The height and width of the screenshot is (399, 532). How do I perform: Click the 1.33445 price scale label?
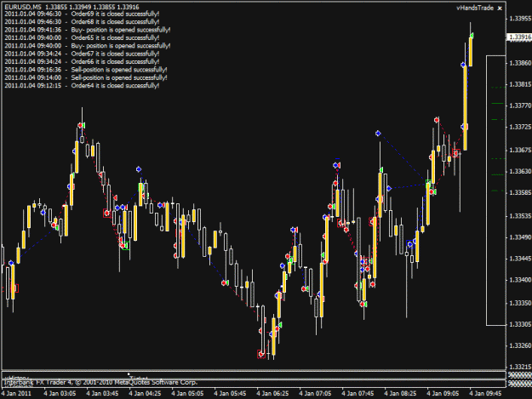coord(520,259)
